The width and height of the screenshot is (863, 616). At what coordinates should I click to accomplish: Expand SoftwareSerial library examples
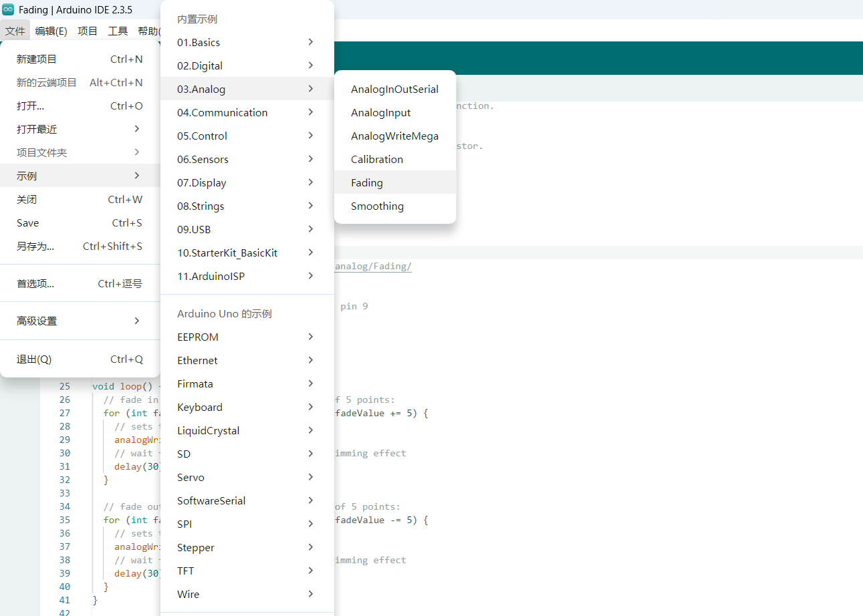point(247,500)
